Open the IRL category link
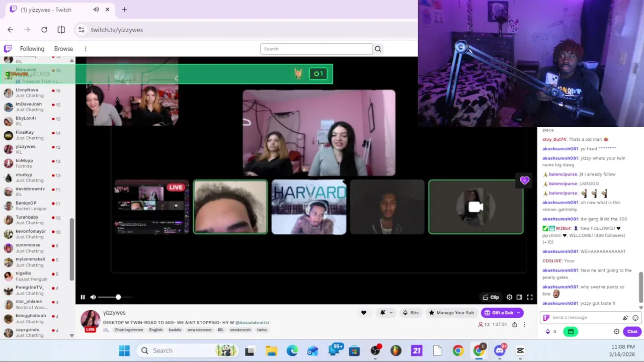This screenshot has height=362, width=644. tap(106, 330)
